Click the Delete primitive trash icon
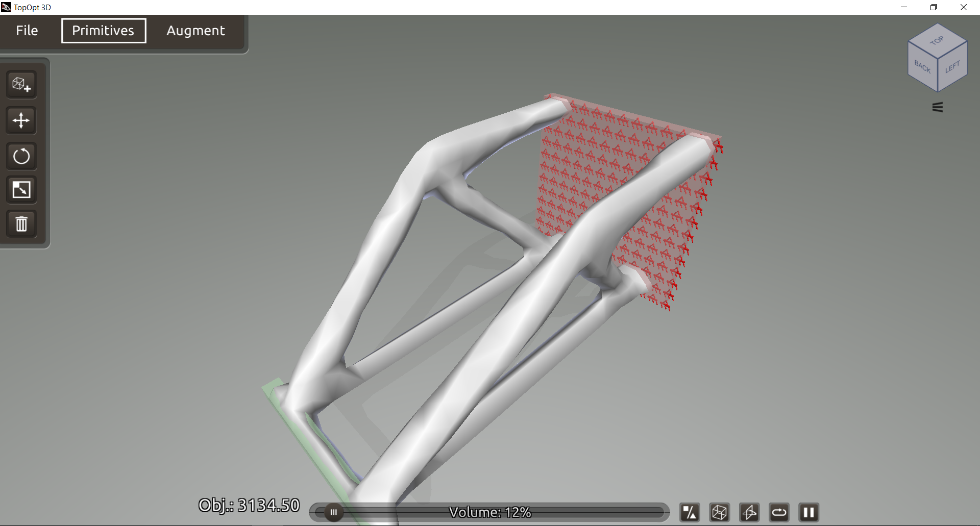This screenshot has width=980, height=526. click(21, 223)
